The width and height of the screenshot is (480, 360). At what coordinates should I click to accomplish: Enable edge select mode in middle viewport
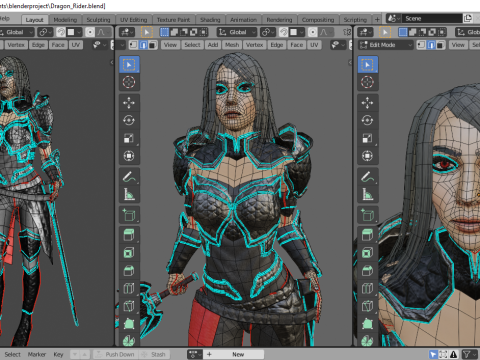click(143, 45)
